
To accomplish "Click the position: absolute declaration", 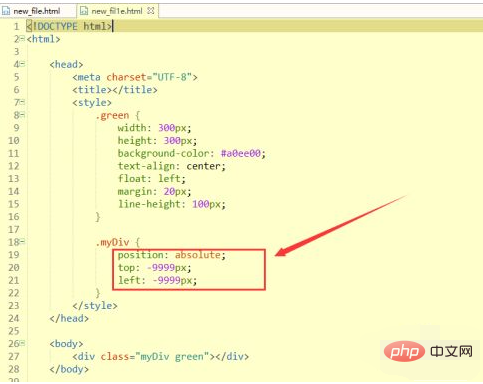I will point(172,255).
